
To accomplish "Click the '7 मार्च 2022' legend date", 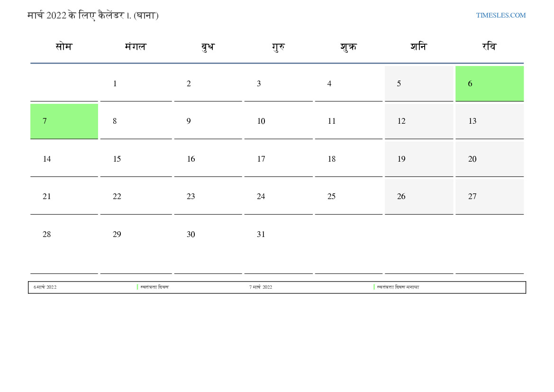I will coord(261,287).
